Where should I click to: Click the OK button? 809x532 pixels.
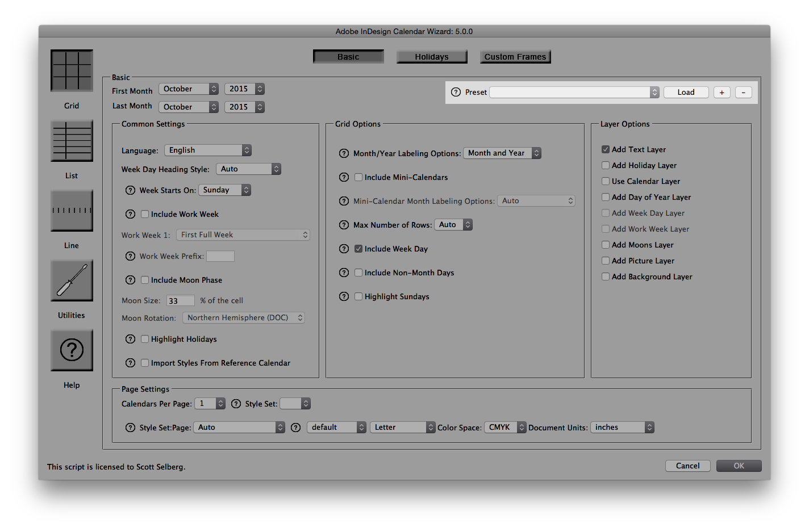[739, 466]
